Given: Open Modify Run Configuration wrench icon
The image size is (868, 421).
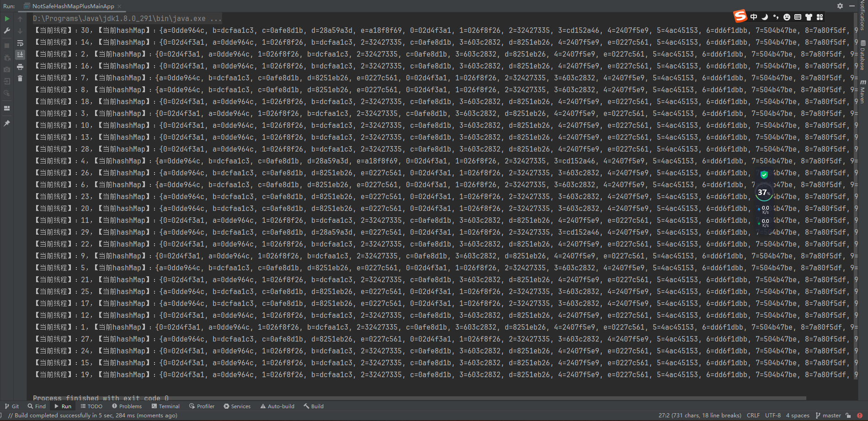Looking at the screenshot, I should (x=7, y=31).
